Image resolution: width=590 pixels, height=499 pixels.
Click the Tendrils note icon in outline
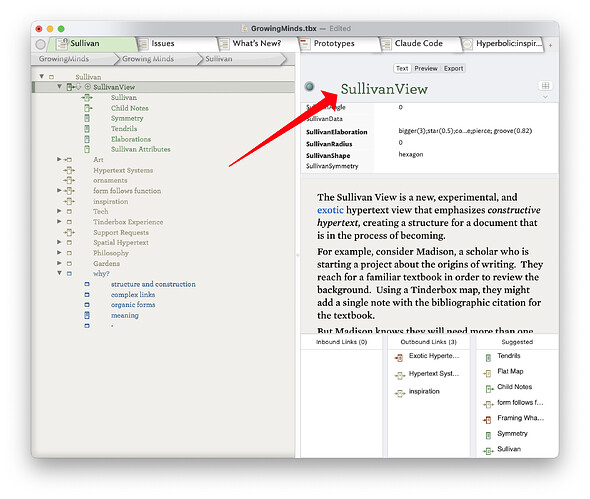pyautogui.click(x=87, y=129)
